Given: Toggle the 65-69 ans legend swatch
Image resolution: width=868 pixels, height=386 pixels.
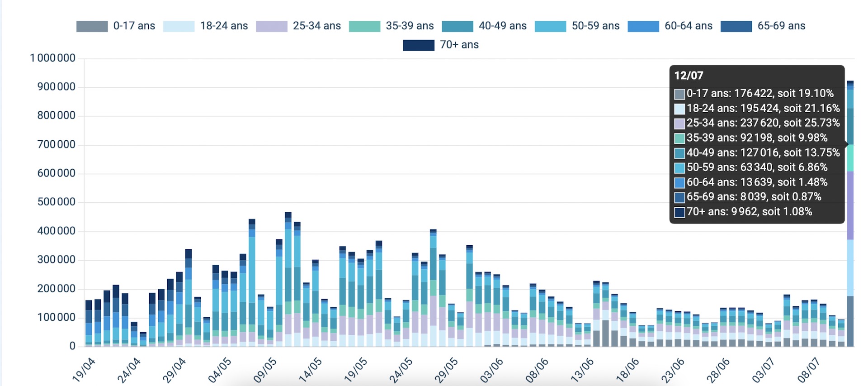Looking at the screenshot, I should tap(736, 26).
